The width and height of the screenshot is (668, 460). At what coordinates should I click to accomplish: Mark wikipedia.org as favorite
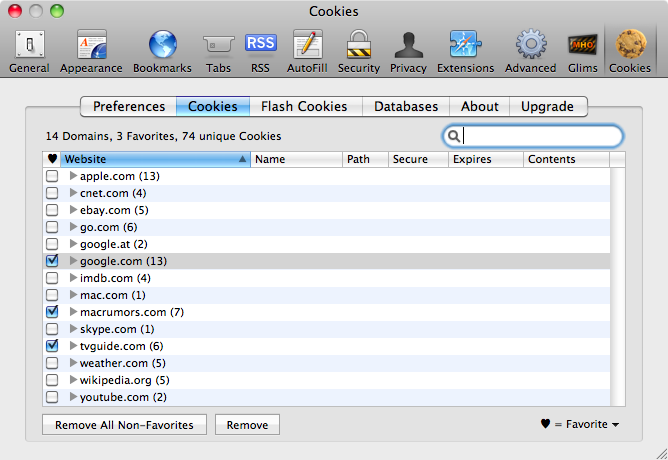coord(52,380)
